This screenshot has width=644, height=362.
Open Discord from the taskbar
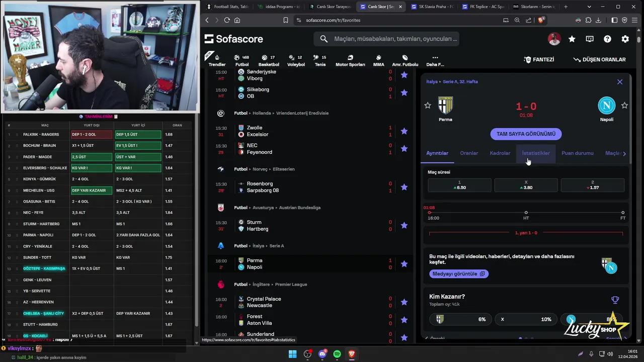pos(323,354)
